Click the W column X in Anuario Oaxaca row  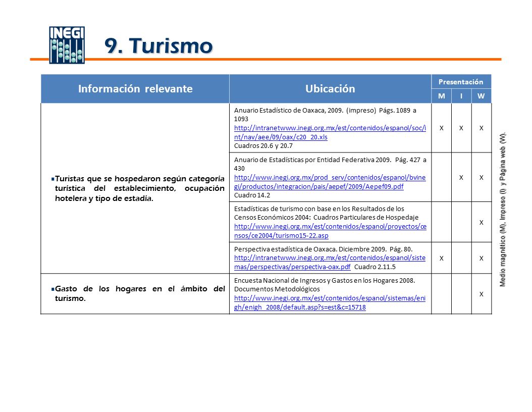click(x=481, y=128)
